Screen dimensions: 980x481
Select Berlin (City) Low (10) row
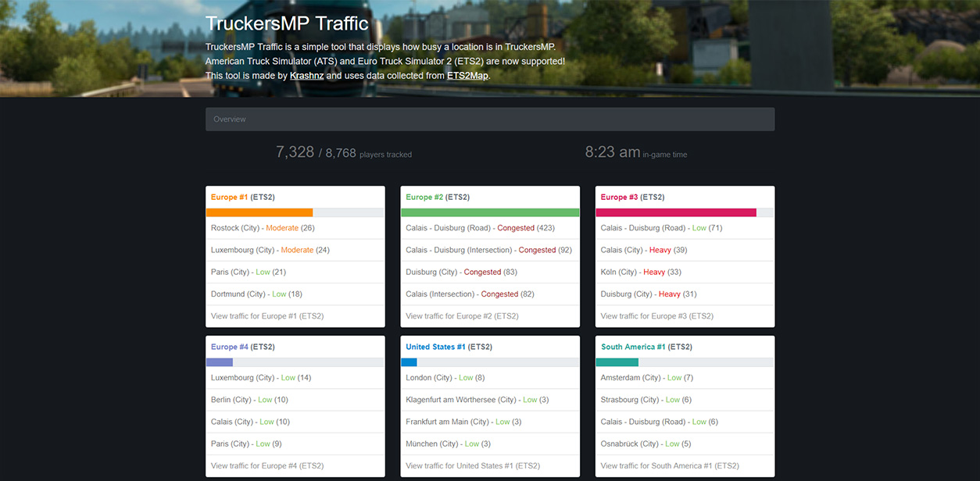(x=295, y=399)
